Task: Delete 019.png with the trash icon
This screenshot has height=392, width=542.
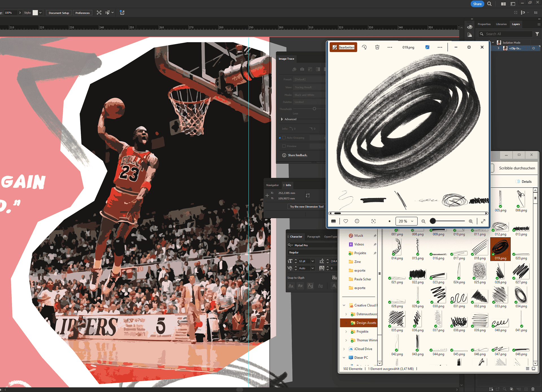Action: coord(377,47)
